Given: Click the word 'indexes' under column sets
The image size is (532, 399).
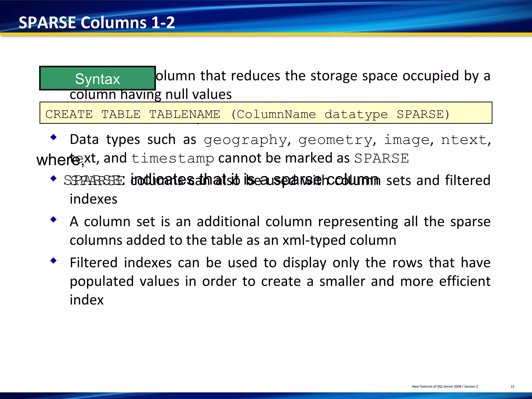Looking at the screenshot, I should tap(94, 199).
